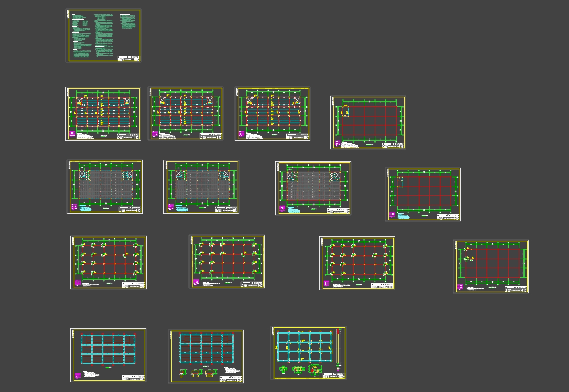
Task: Click magenta legend block in first beam plan sheet
Action: (72, 134)
